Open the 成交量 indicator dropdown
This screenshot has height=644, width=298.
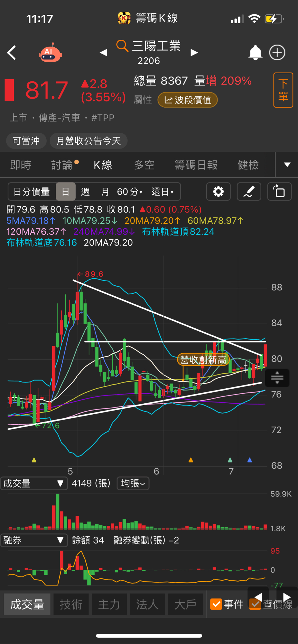[x=34, y=484]
